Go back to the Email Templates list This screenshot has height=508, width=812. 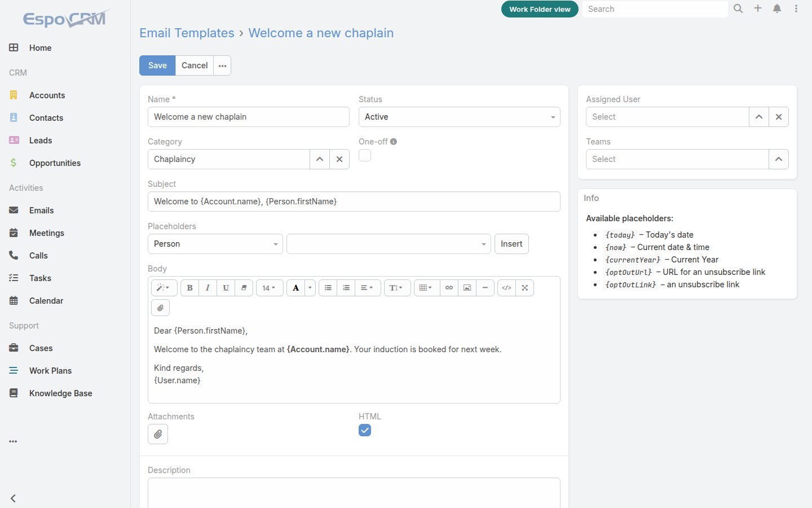[187, 33]
